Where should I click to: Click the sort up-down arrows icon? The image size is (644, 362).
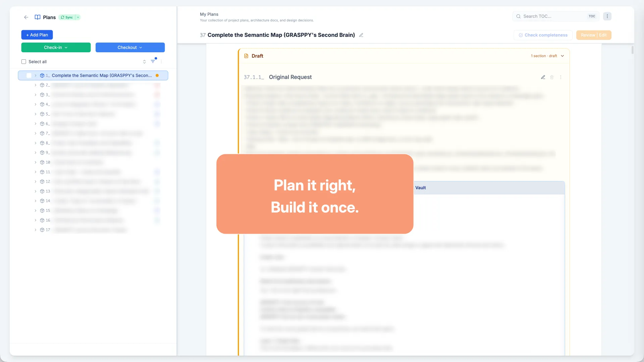(144, 62)
